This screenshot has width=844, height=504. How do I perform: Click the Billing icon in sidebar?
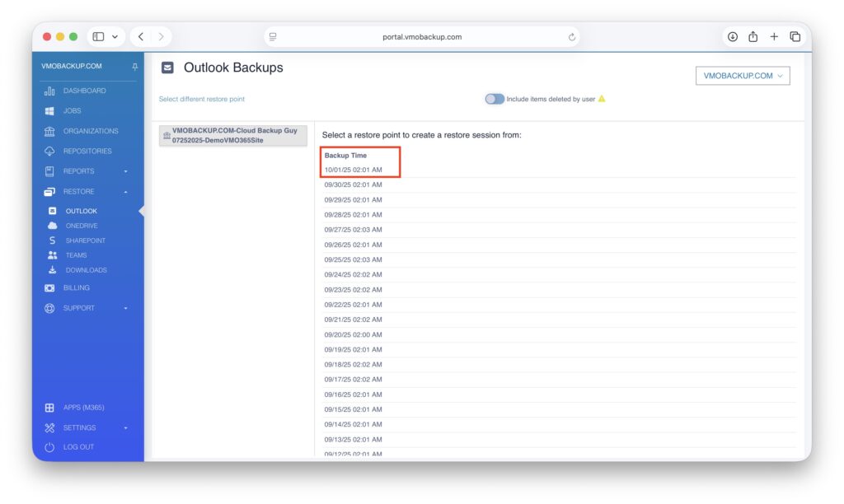[x=49, y=288]
